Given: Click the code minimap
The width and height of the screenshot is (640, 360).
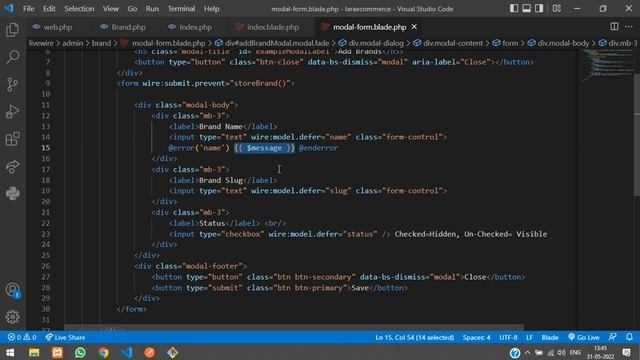Looking at the screenshot, I should tap(608, 65).
